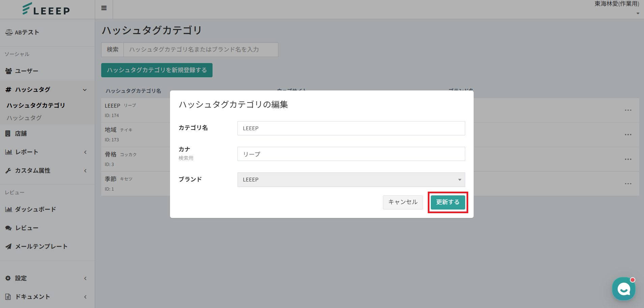Click the キャンセル button
This screenshot has height=308, width=644.
(x=403, y=202)
